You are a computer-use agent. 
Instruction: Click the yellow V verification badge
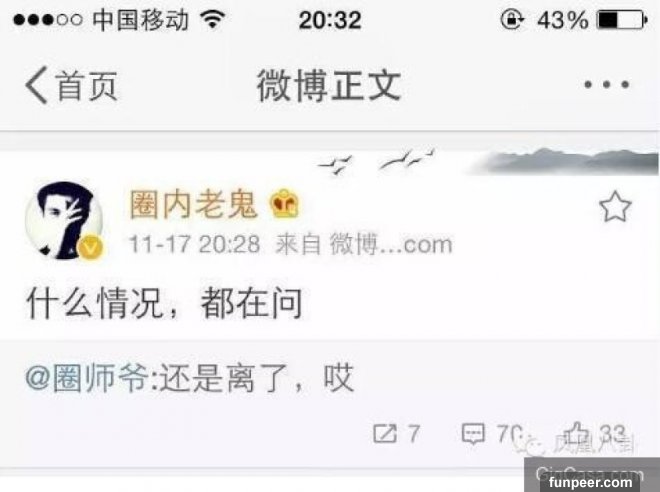(x=90, y=247)
